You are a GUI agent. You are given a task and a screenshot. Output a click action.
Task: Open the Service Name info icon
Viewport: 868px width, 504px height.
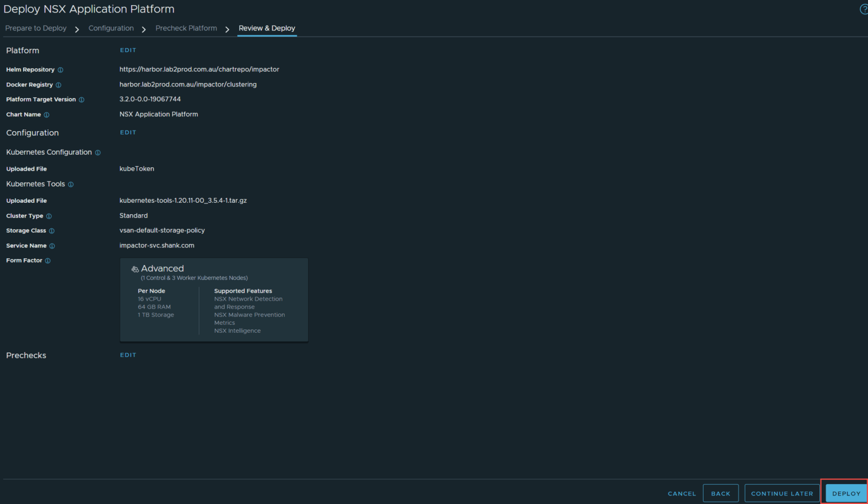coord(53,246)
